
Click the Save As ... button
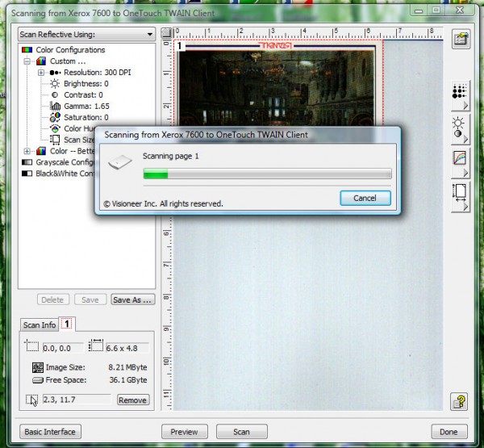click(132, 299)
